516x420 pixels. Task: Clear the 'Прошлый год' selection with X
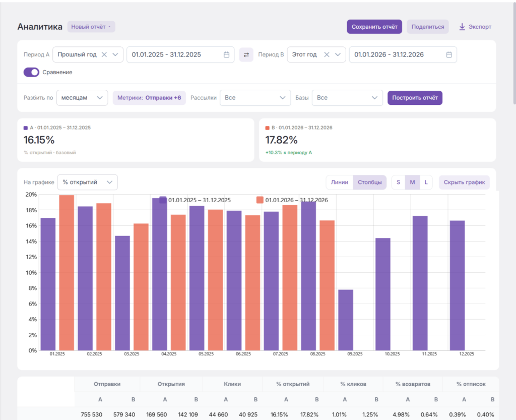104,54
